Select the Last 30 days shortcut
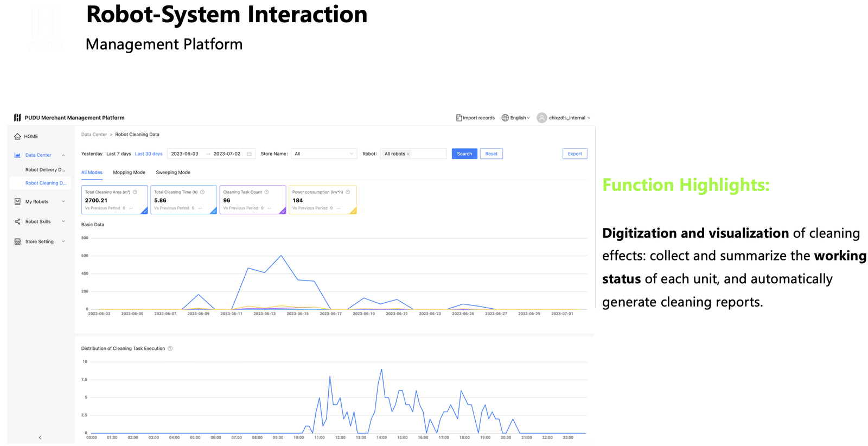The image size is (868, 446). 149,154
